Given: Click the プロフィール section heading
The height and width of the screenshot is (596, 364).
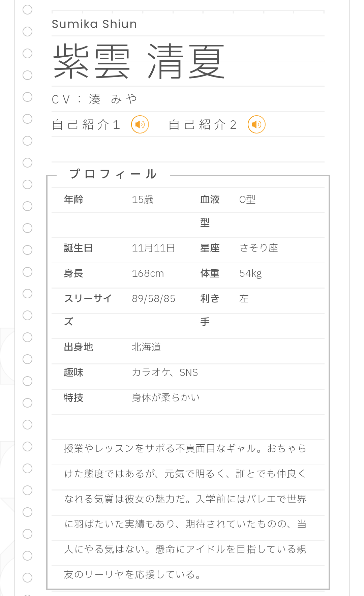Looking at the screenshot, I should [113, 174].
